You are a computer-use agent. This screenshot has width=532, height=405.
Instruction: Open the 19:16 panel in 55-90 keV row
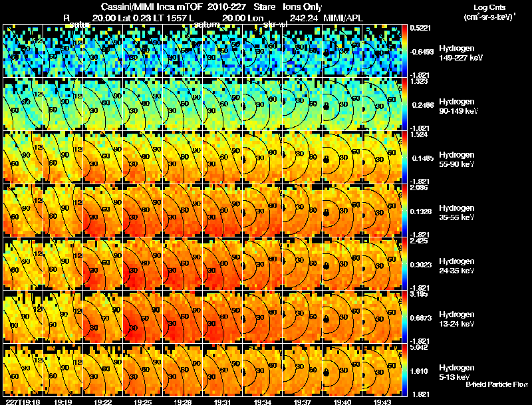23,158
